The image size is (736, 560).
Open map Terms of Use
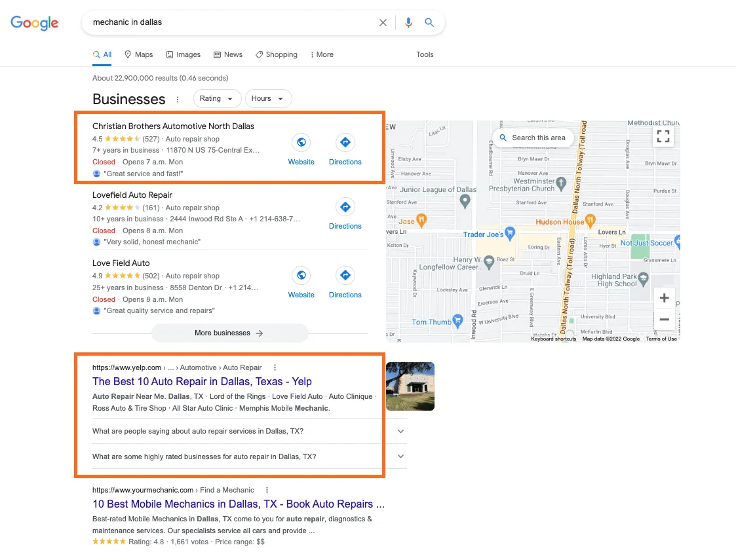661,339
